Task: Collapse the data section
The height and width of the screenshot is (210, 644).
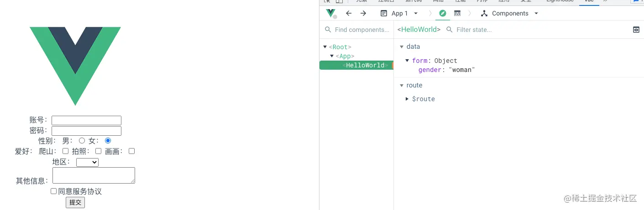Action: (x=402, y=46)
